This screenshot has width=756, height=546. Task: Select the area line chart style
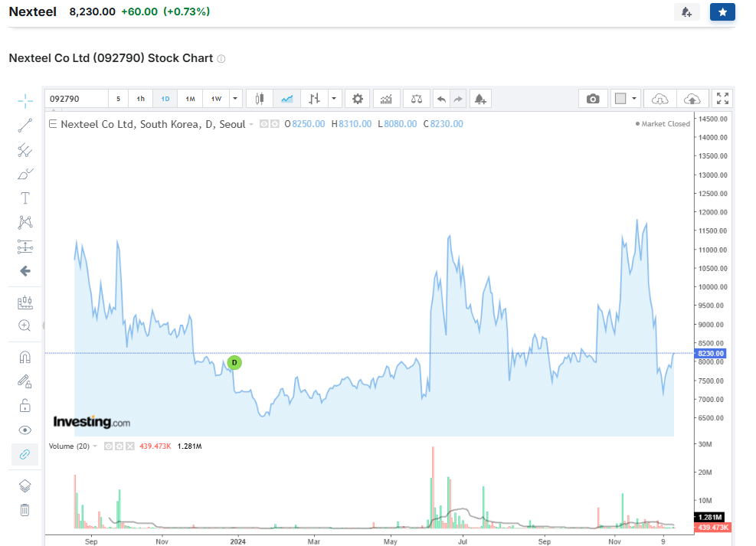click(x=287, y=99)
